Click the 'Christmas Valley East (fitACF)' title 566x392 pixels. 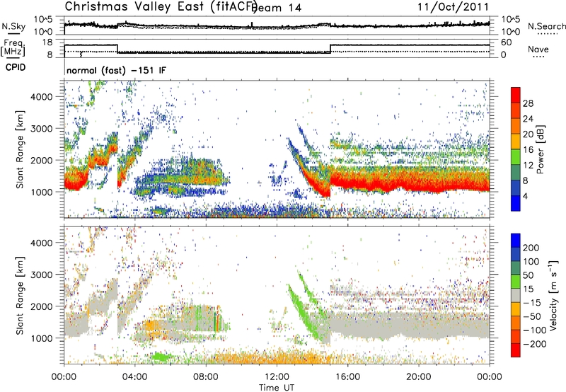[161, 6]
